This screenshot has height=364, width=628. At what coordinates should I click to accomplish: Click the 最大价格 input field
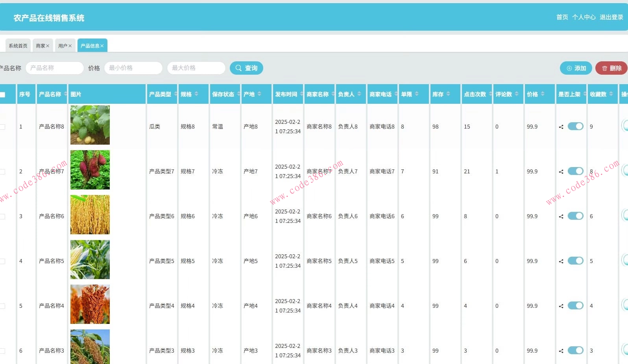196,68
